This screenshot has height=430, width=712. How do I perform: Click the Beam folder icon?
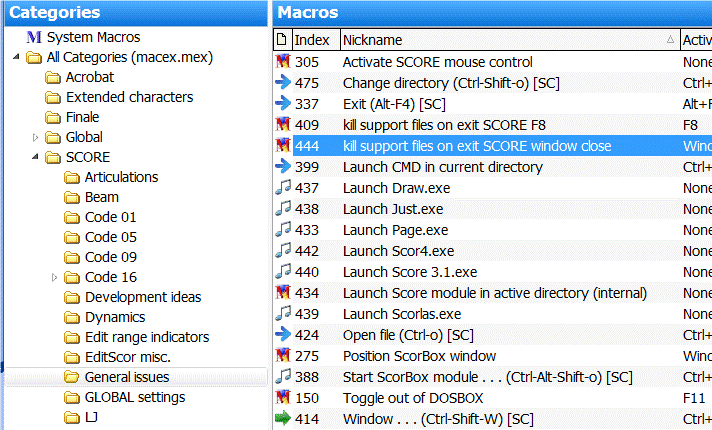[72, 198]
